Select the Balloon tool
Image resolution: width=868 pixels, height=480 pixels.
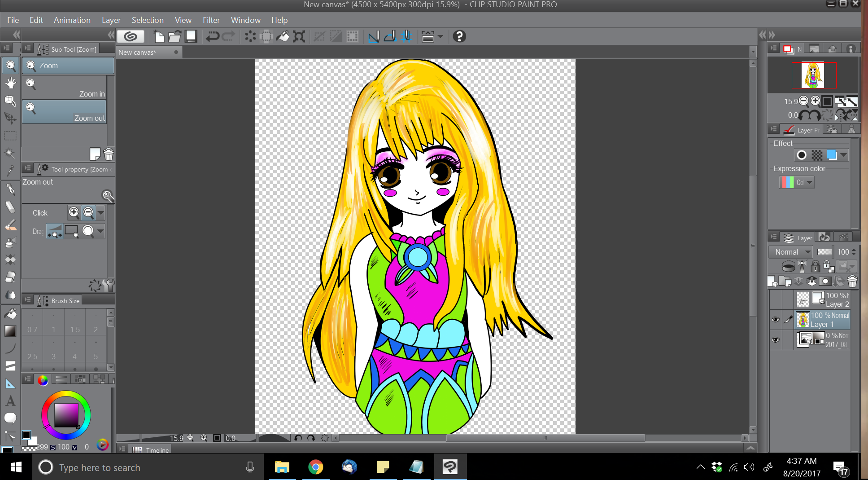click(x=10, y=418)
